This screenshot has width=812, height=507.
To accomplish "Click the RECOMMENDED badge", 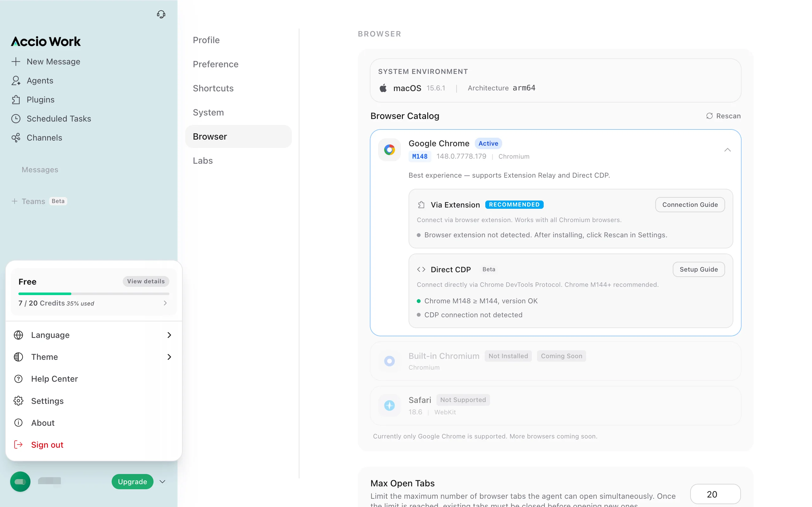I will click(514, 205).
